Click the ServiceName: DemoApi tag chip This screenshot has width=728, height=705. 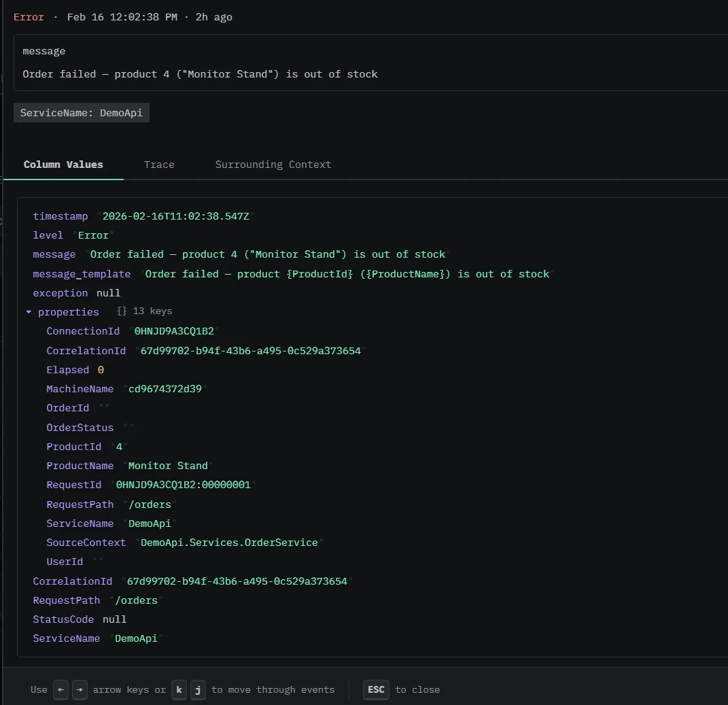coord(82,113)
